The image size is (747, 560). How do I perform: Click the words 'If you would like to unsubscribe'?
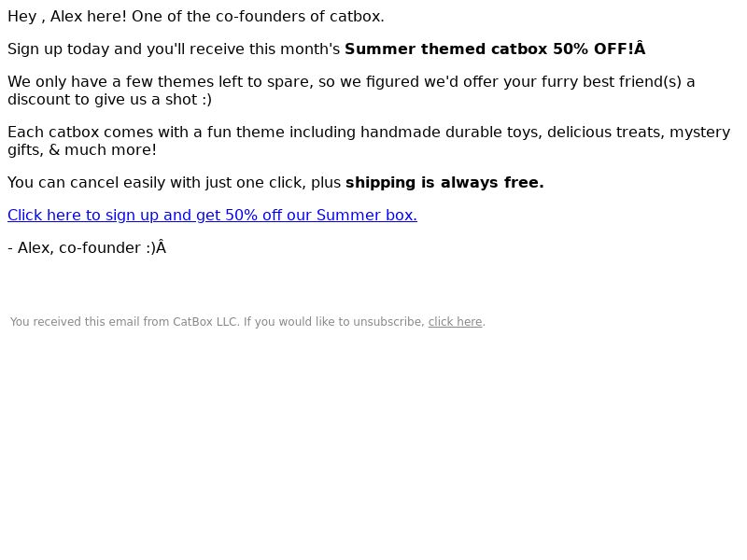[334, 322]
